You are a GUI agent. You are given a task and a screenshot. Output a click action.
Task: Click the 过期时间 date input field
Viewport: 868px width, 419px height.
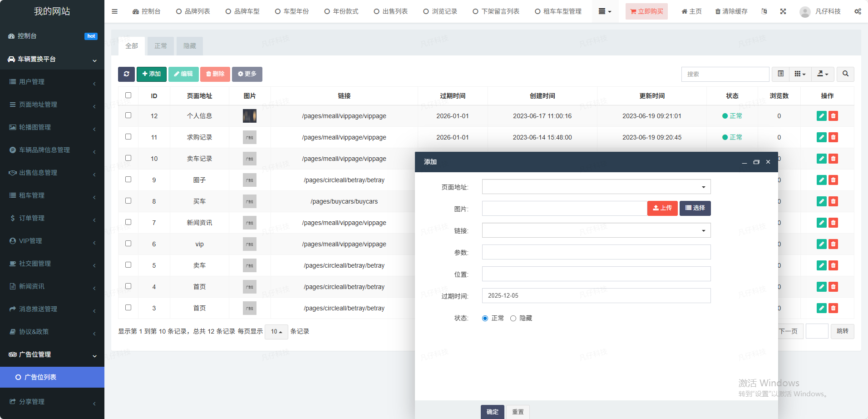(x=596, y=296)
